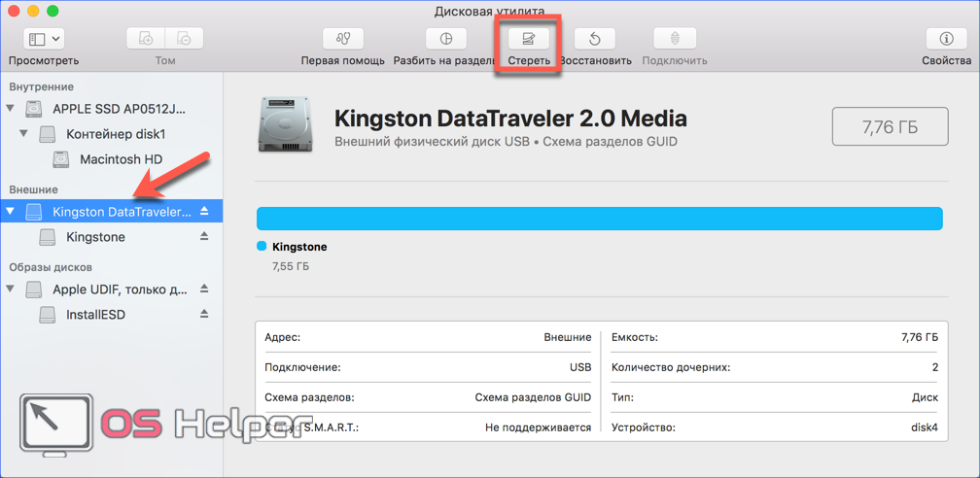This screenshot has width=980, height=478.
Task: Collapse the Контейнер disk1 disclosure triangle
Action: 25,134
